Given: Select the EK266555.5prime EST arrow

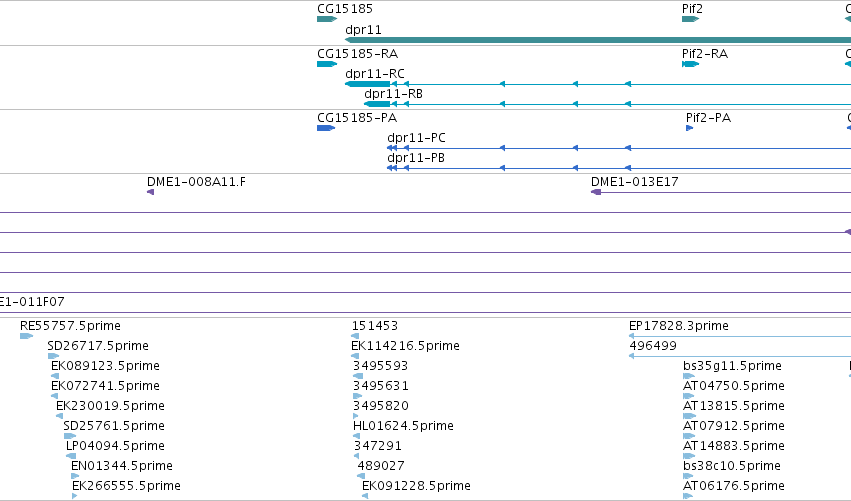Looking at the screenshot, I should 74,496.
